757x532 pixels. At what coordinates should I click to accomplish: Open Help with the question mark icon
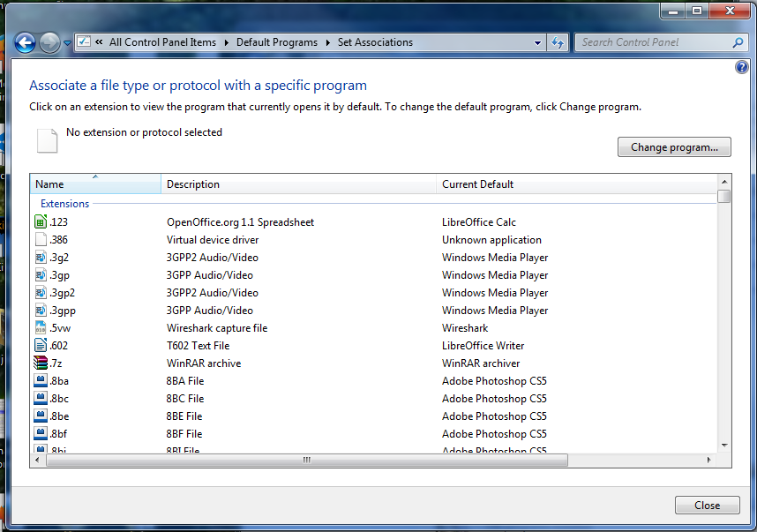tap(741, 67)
